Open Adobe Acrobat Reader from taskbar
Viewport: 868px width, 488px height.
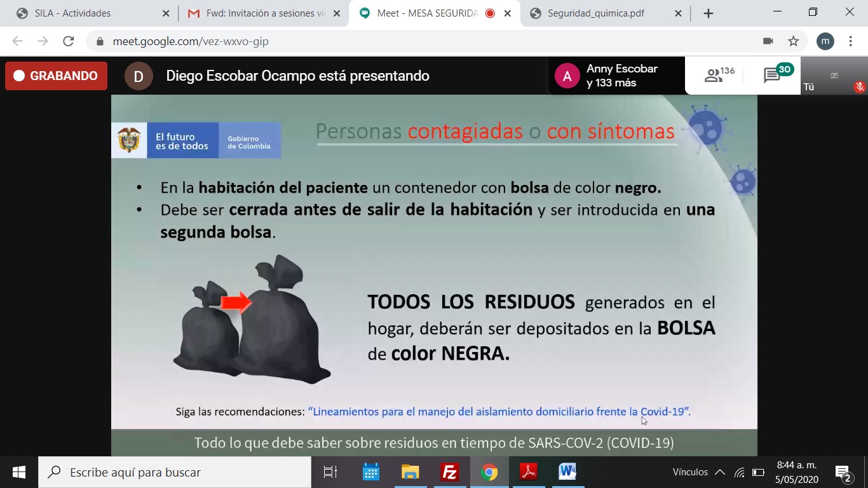528,472
